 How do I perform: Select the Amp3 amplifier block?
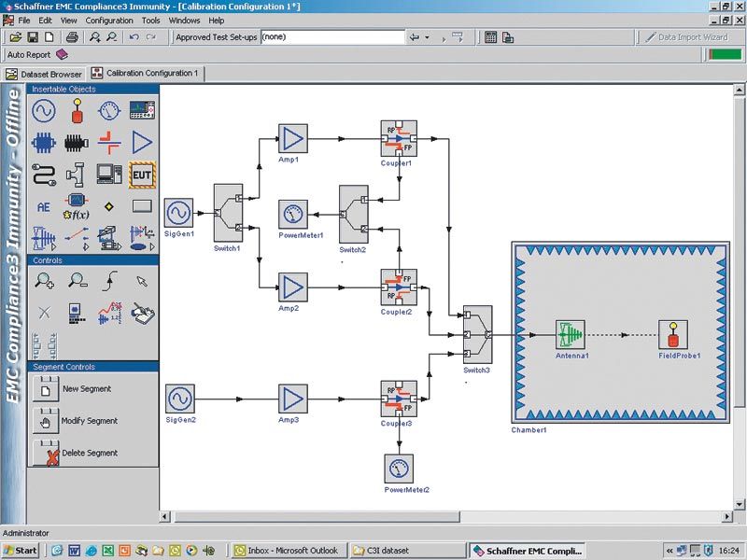[293, 399]
